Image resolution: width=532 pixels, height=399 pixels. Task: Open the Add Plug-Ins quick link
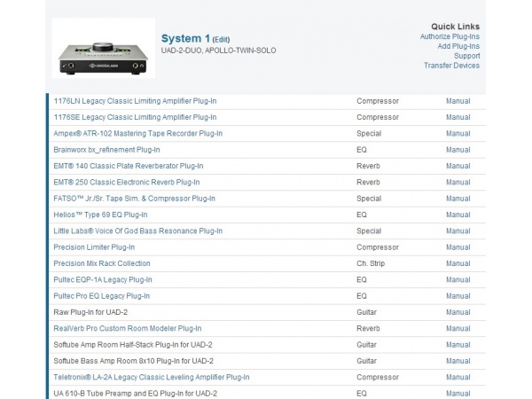click(x=458, y=46)
